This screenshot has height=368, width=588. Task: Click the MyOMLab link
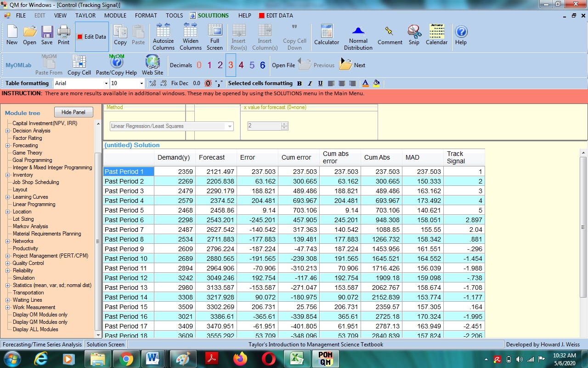tap(18, 65)
